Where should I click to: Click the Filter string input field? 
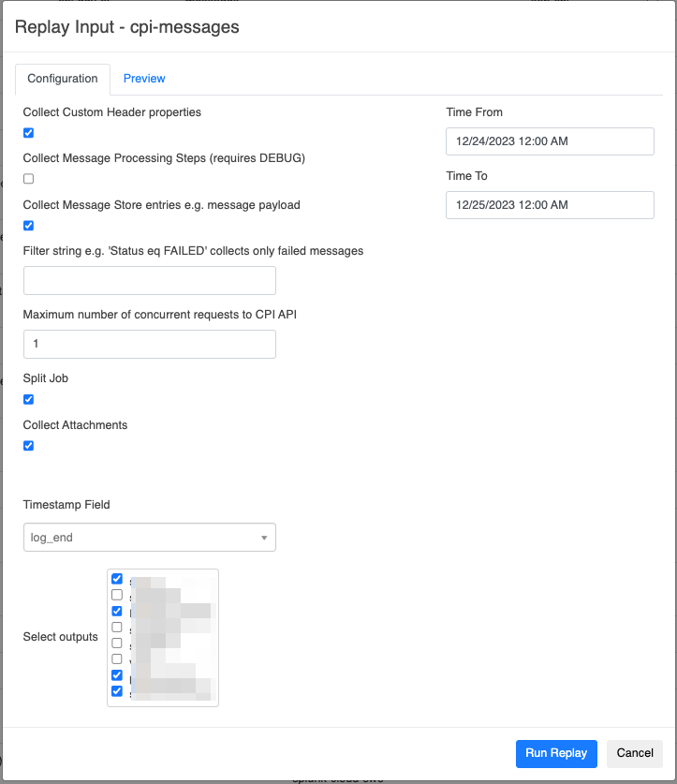click(x=150, y=280)
